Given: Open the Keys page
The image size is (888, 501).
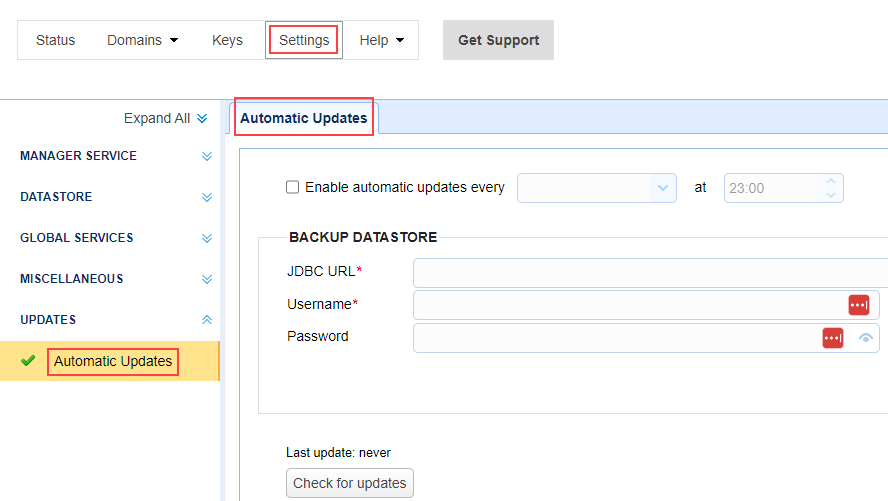Looking at the screenshot, I should [227, 40].
